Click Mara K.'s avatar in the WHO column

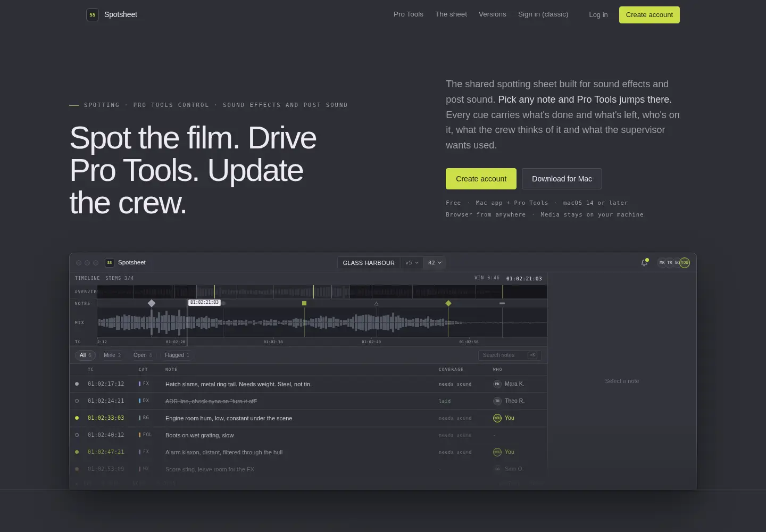click(497, 384)
